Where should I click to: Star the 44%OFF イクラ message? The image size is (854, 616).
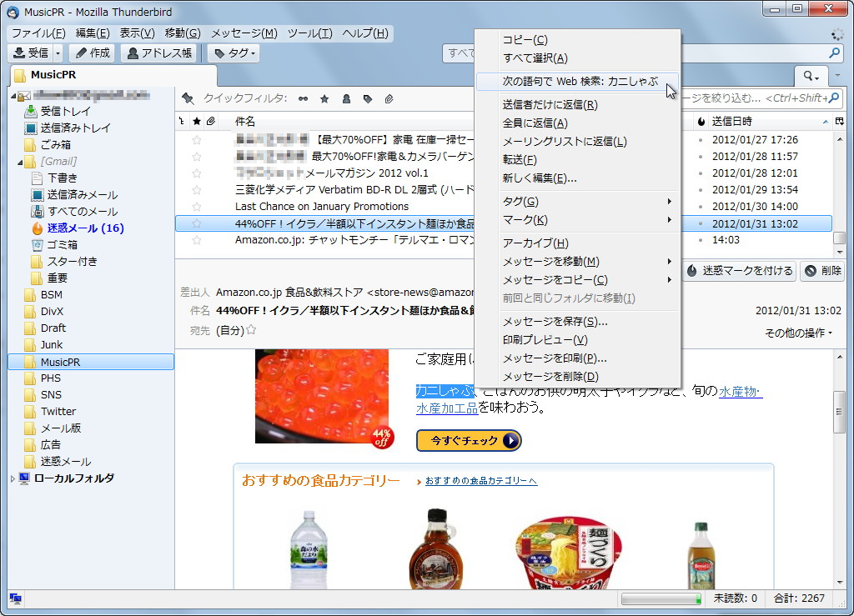[x=197, y=223]
